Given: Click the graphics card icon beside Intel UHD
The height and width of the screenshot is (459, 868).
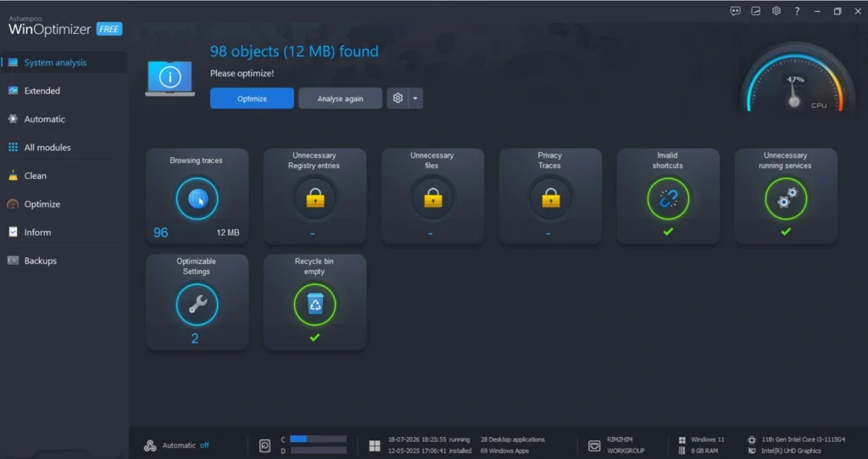Looking at the screenshot, I should click(751, 451).
